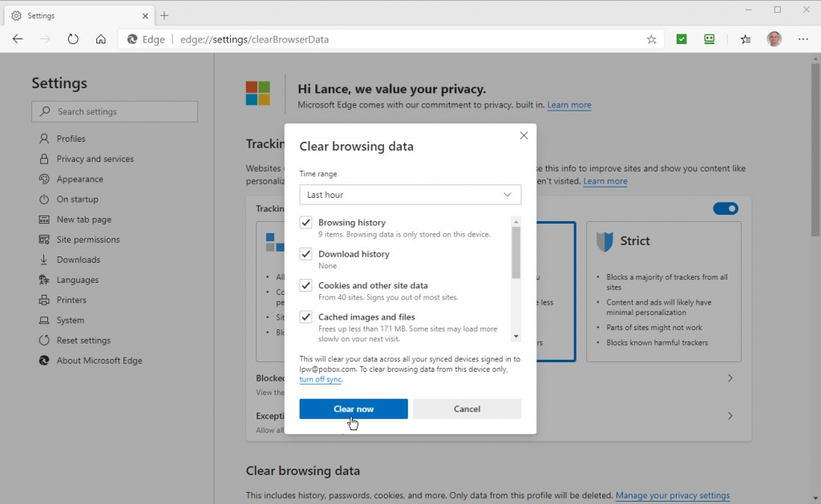
Task: Click the Clear now button
Action: click(353, 408)
